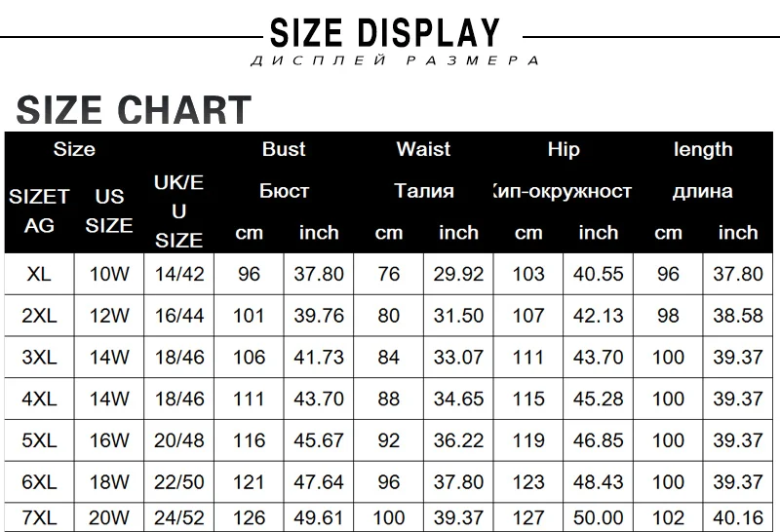
Task: Click the length column header
Action: pos(703,150)
